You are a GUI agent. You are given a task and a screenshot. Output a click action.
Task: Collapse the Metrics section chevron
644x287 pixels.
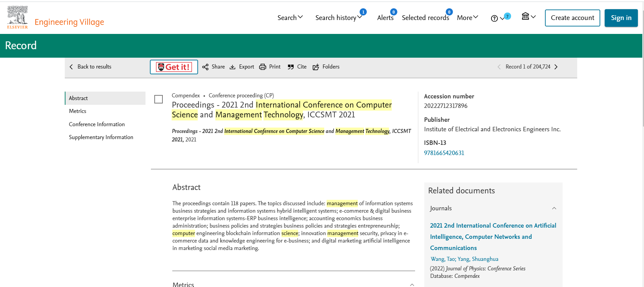pyautogui.click(x=412, y=285)
